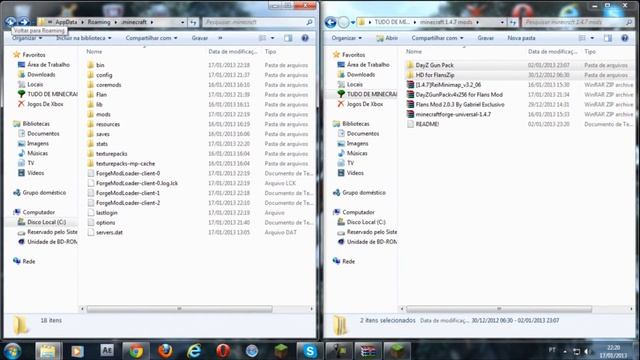Select the mods folder in left window
This screenshot has width=640, height=360.
click(x=103, y=114)
